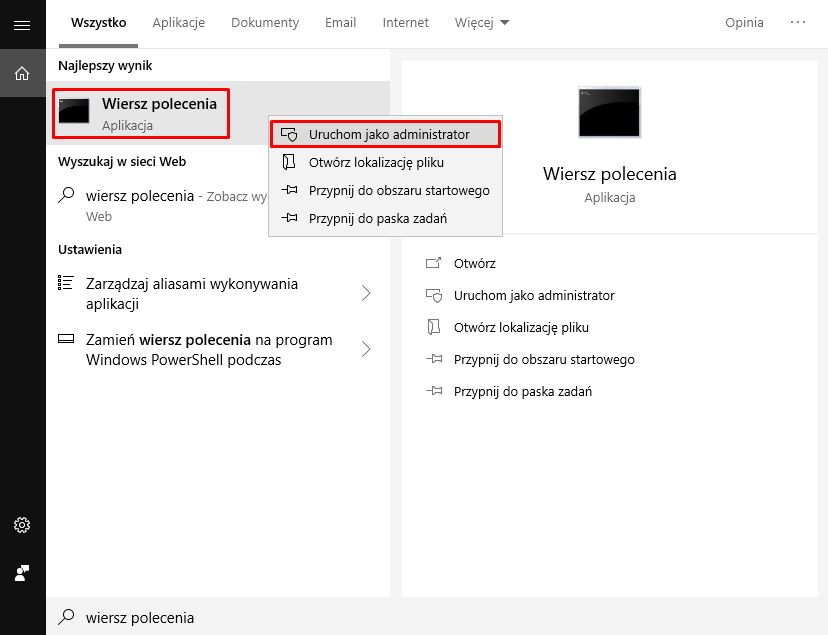Open the Settings gear icon in sidebar
Screen dimensions: 828x635
[x=22, y=525]
